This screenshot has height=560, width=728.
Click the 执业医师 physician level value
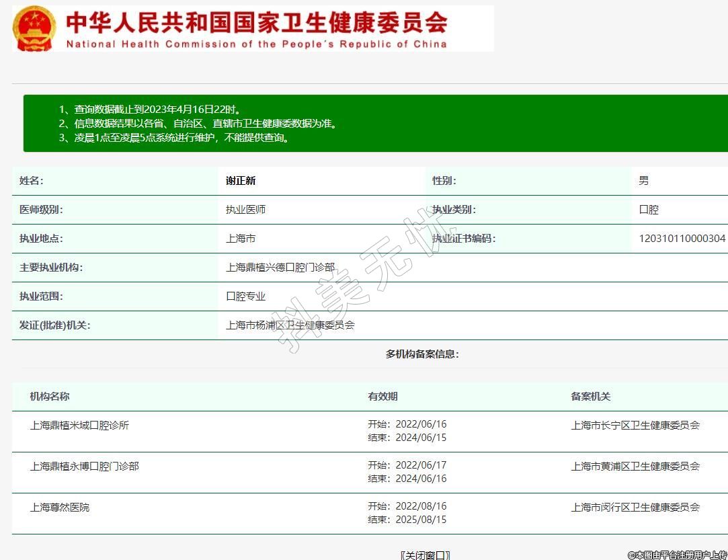pos(245,210)
